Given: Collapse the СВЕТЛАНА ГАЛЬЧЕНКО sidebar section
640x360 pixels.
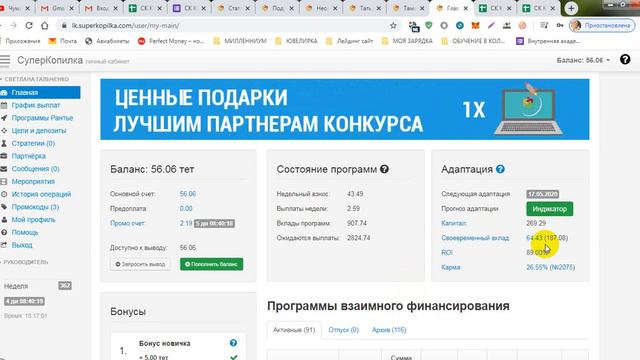Looking at the screenshot, I should (35, 79).
